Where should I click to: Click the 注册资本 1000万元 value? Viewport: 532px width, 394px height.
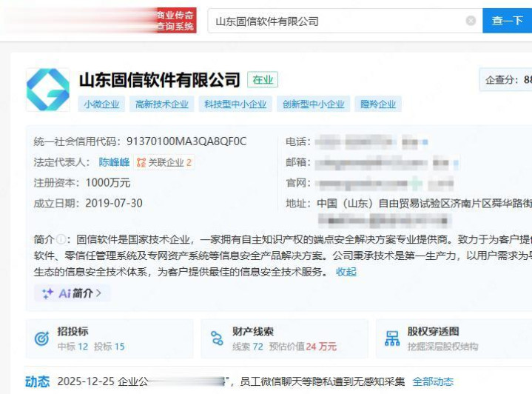(x=108, y=183)
